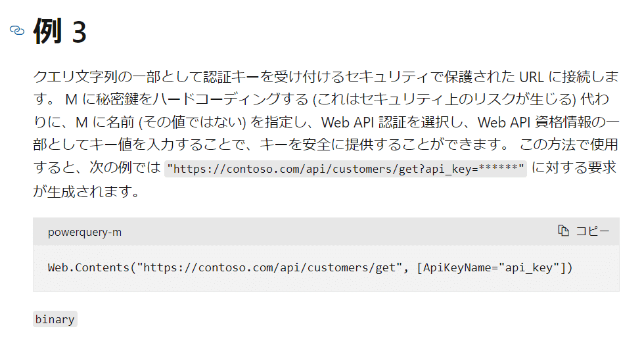Click the inline api_key=****** URL code snippet

[x=346, y=169]
